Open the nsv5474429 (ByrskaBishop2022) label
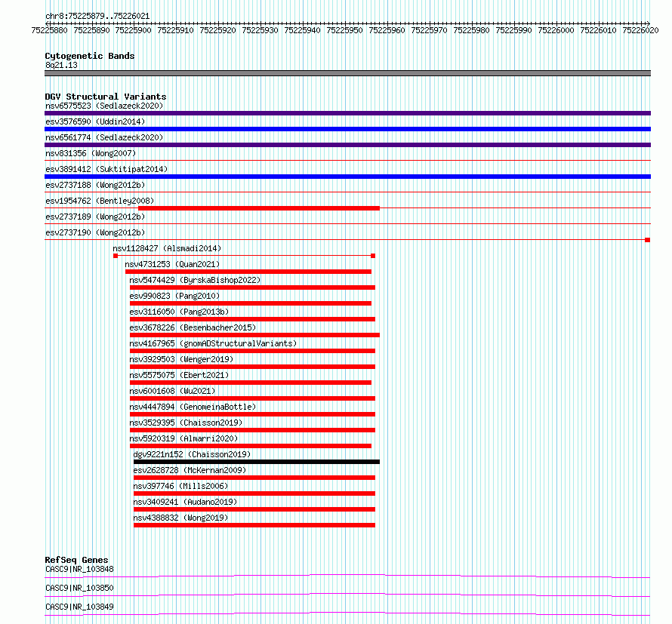 [x=195, y=280]
